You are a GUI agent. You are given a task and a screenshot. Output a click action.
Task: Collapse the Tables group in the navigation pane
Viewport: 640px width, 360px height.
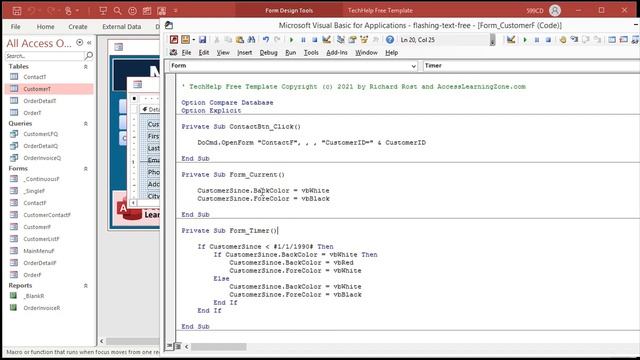tap(86, 67)
